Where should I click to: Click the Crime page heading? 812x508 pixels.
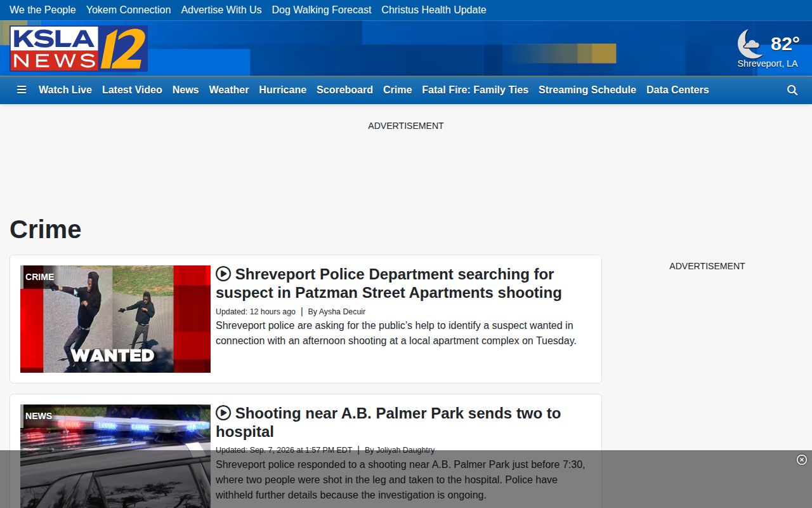pos(46,229)
